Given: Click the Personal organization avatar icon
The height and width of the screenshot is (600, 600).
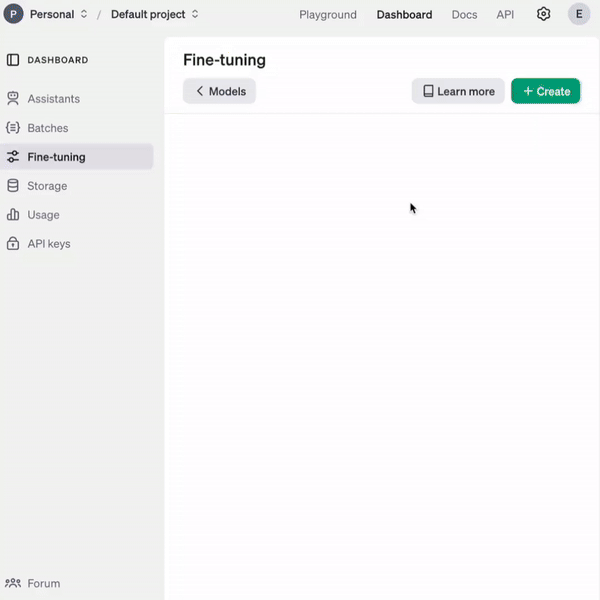Looking at the screenshot, I should tap(13, 14).
